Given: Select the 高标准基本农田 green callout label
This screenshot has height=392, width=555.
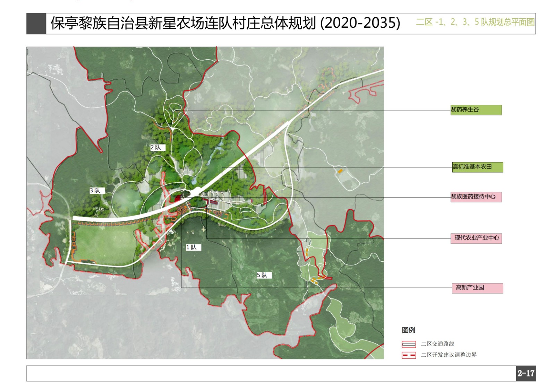Looking at the screenshot, I should pyautogui.click(x=477, y=167).
